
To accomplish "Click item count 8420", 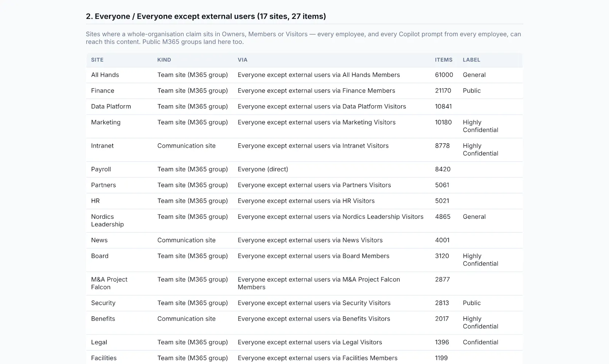I will click(443, 169).
